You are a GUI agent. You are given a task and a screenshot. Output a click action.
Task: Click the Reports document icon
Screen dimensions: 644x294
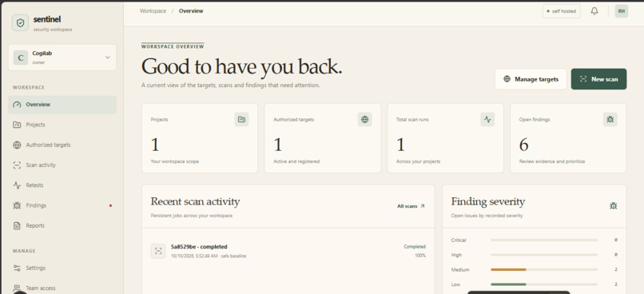pos(17,225)
